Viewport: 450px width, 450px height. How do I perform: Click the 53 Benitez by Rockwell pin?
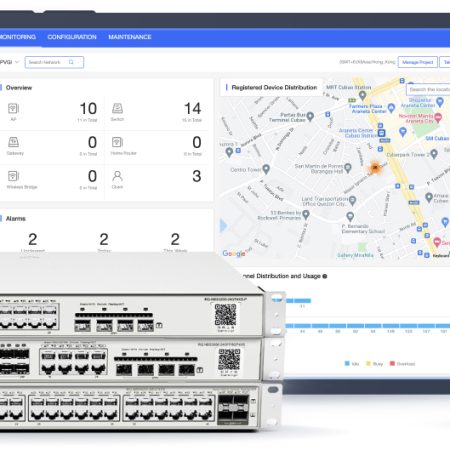click(x=306, y=214)
